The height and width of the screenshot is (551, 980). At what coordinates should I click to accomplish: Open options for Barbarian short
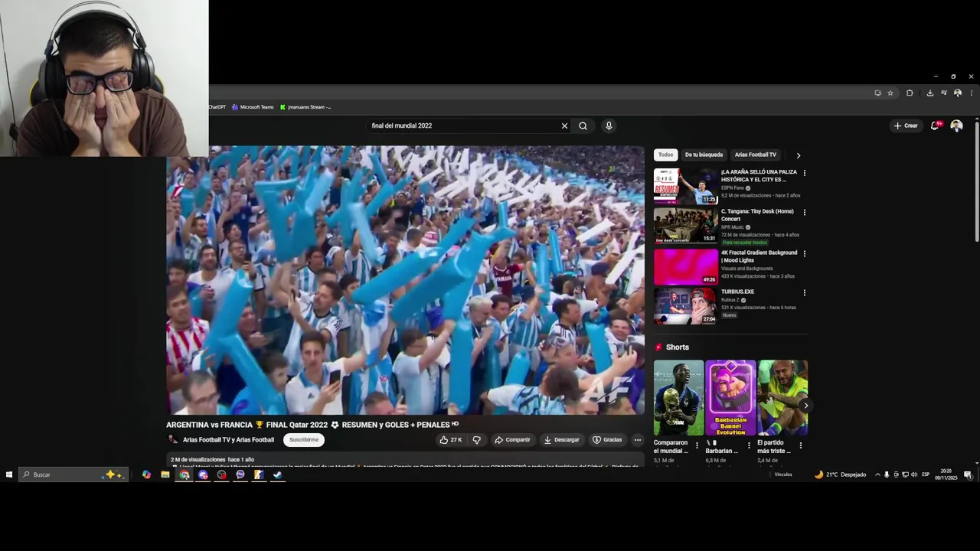point(749,445)
